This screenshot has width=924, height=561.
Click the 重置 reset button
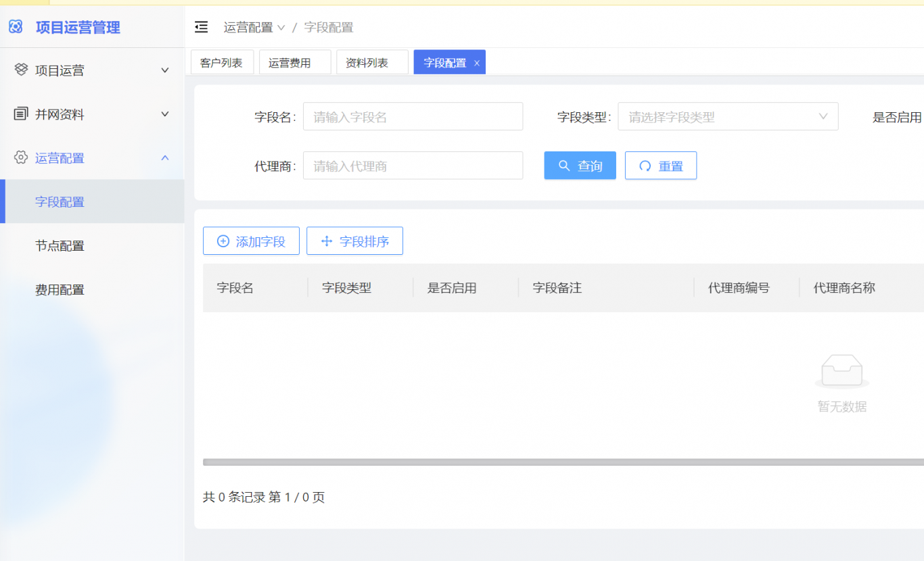pyautogui.click(x=661, y=166)
